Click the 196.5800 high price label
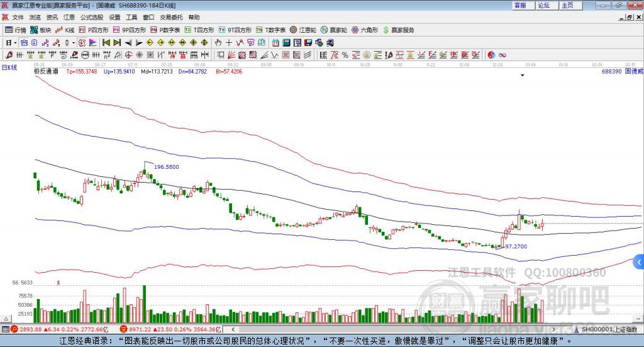This screenshot has width=644, height=347. 166,167
